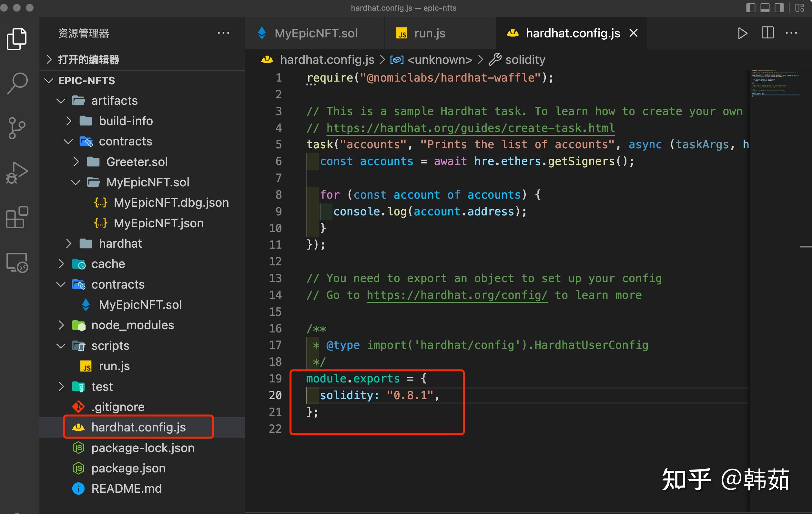Click <unknown> breadcrumb segment
Viewport: 812px width, 514px height.
pyautogui.click(x=439, y=60)
